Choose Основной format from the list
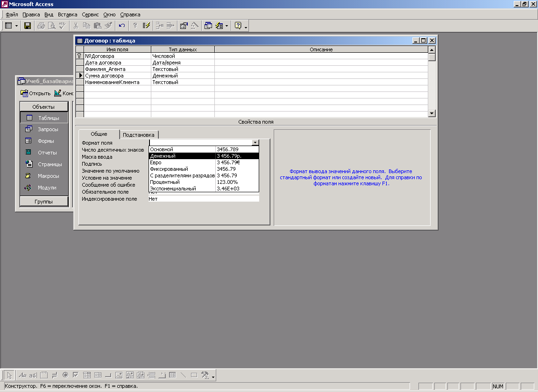 pyautogui.click(x=204, y=149)
